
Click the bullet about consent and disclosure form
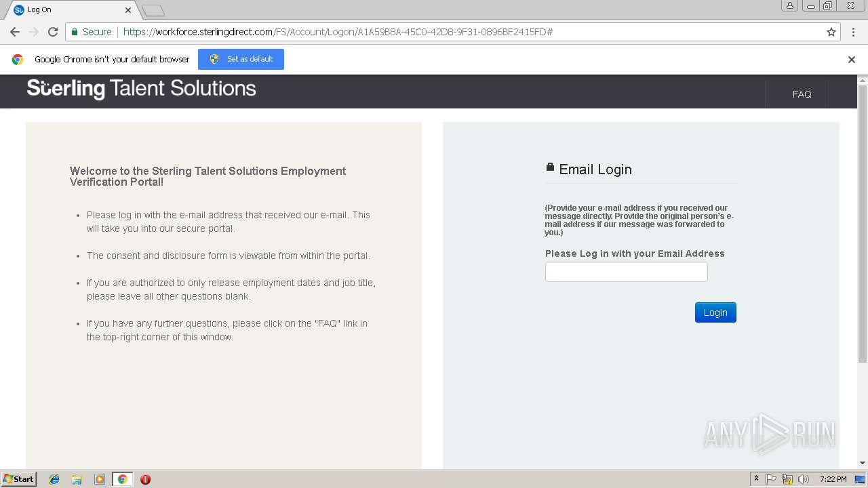coord(229,256)
